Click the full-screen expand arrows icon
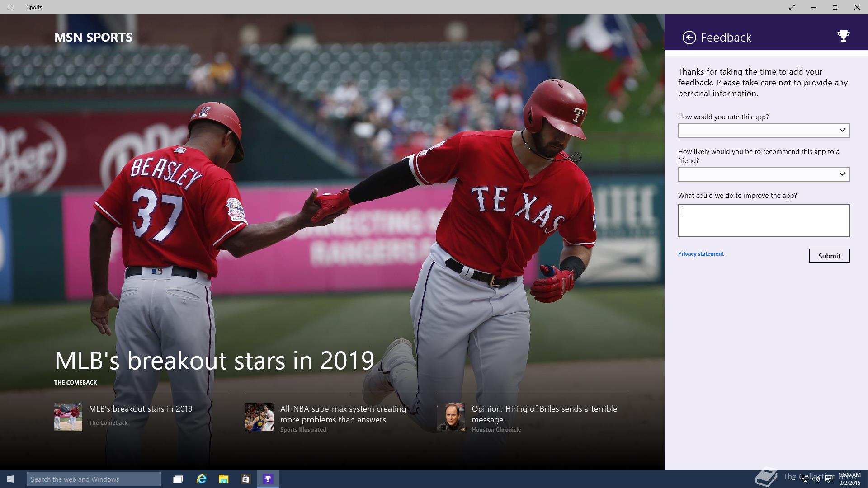Viewport: 868px width, 488px height. point(792,7)
